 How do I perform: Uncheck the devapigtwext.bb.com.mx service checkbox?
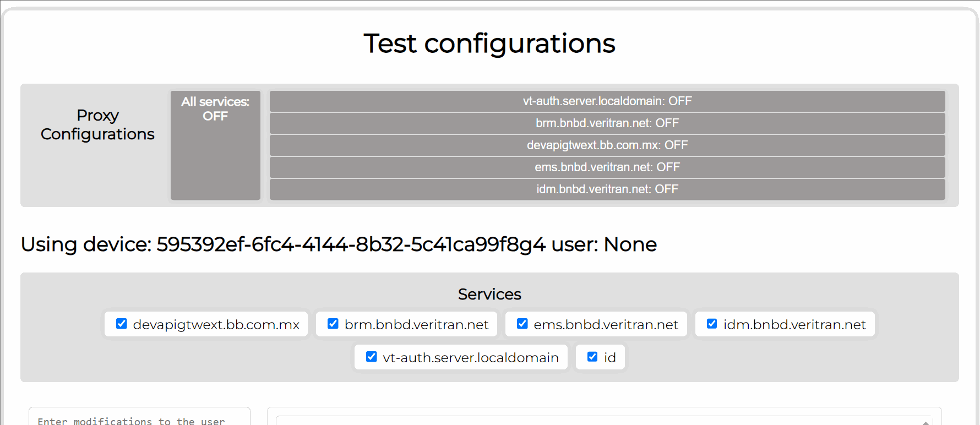point(122,324)
